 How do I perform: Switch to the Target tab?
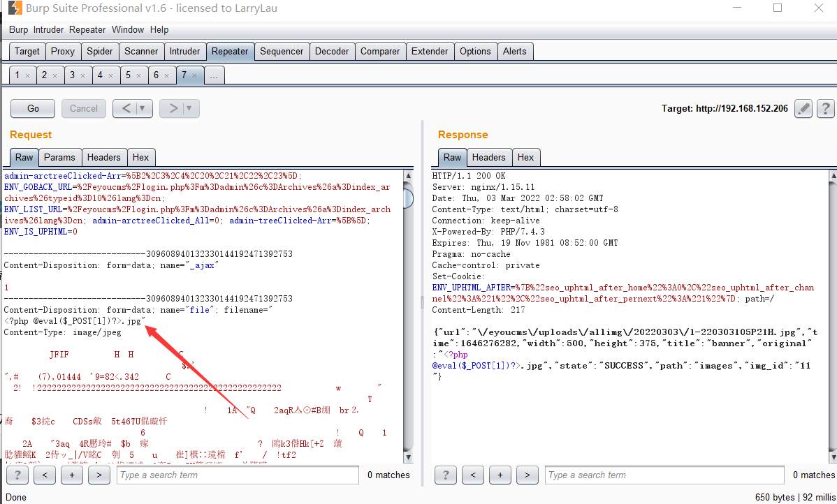click(27, 51)
